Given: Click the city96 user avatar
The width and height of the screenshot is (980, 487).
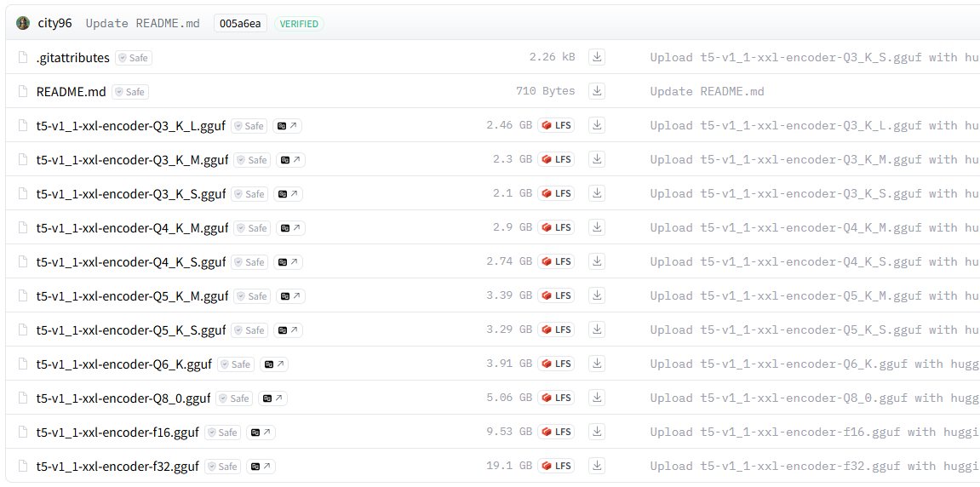Looking at the screenshot, I should point(23,24).
